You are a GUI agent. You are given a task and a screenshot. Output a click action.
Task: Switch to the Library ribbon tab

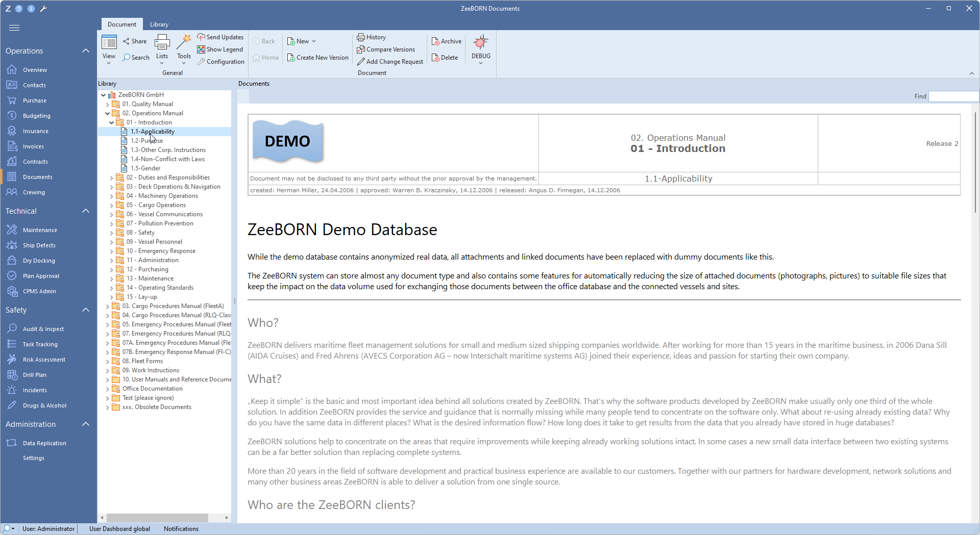pos(159,24)
